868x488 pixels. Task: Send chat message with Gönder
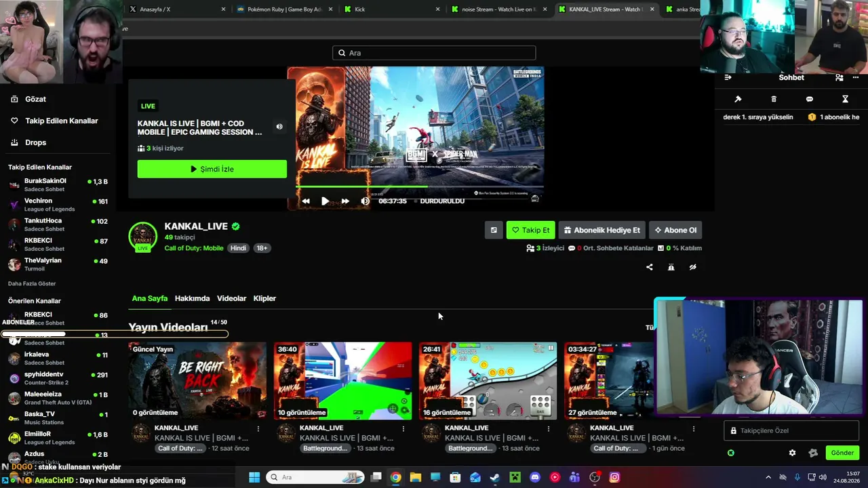click(842, 453)
